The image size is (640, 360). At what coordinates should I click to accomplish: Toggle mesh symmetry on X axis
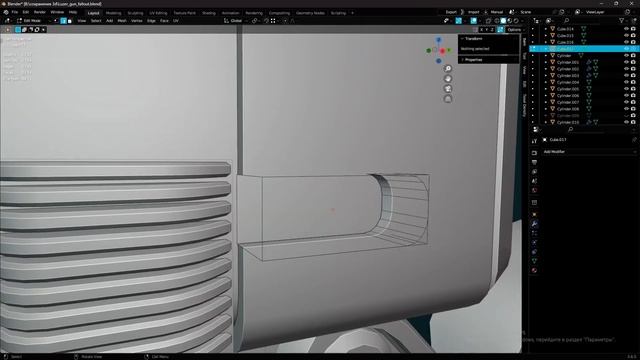(482, 30)
